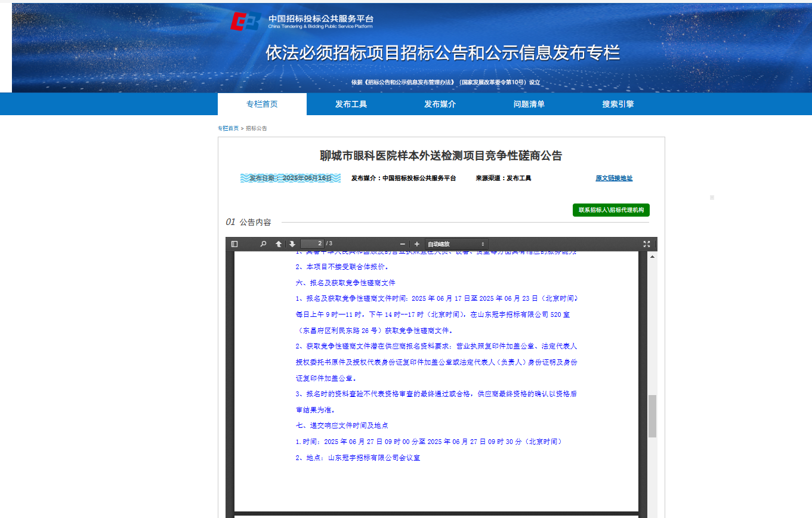Zoom out of the PDF document

pos(402,243)
